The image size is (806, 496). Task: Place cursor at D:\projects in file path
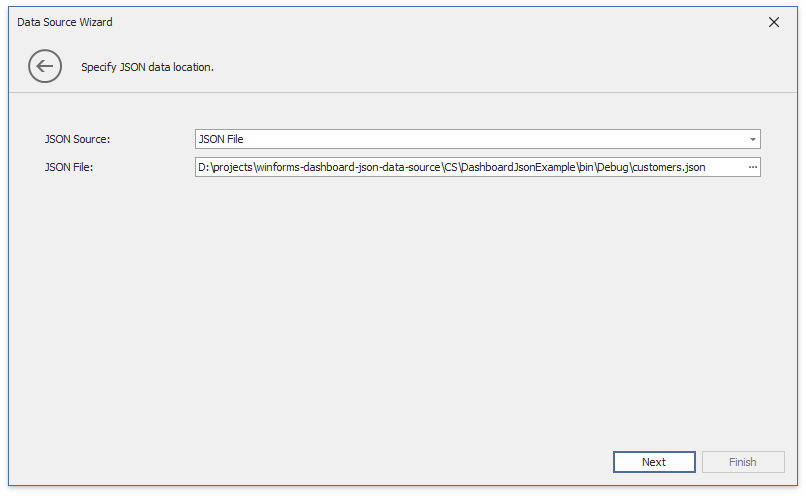pos(227,167)
